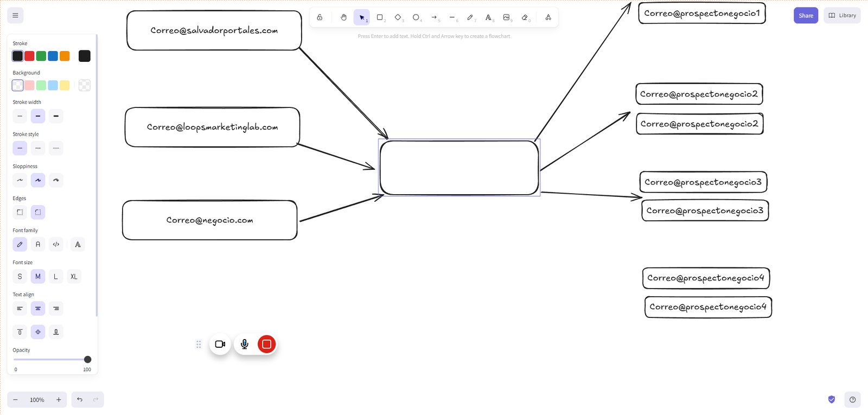Set font size to XL
Viewport: 868px width, 415px height.
coord(74,277)
